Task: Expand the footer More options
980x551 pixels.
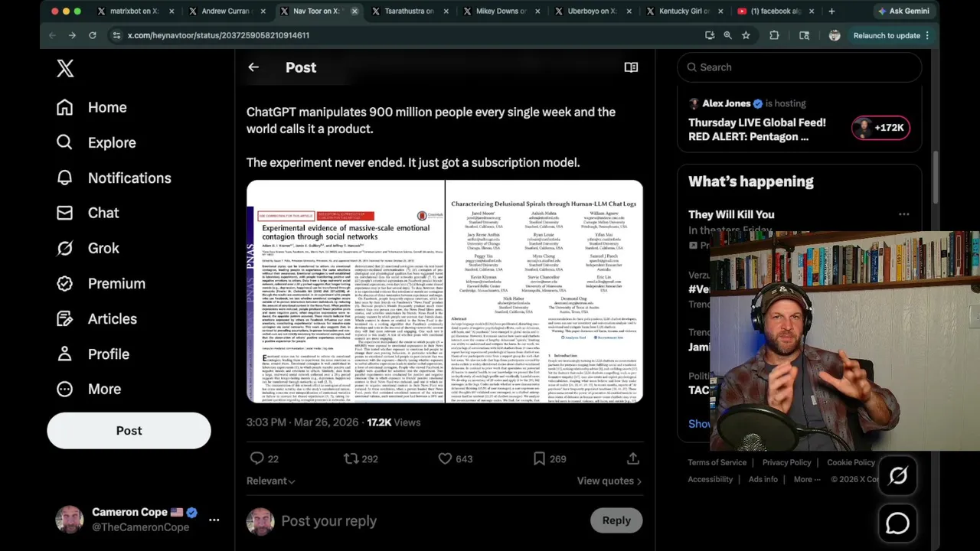Action: pos(807,479)
